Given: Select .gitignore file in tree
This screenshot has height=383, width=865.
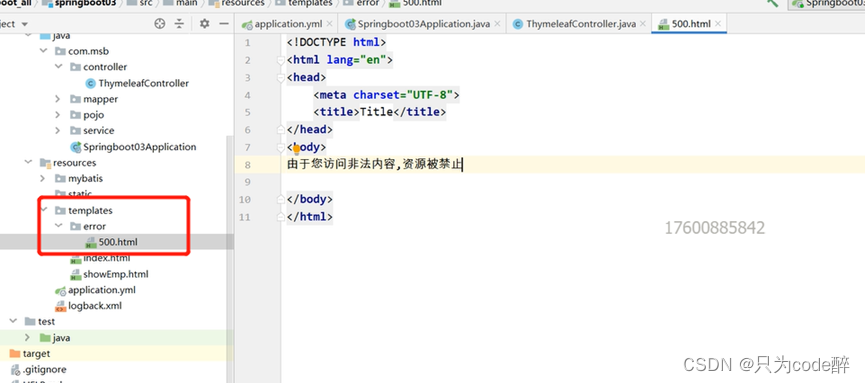Looking at the screenshot, I should [x=38, y=369].
